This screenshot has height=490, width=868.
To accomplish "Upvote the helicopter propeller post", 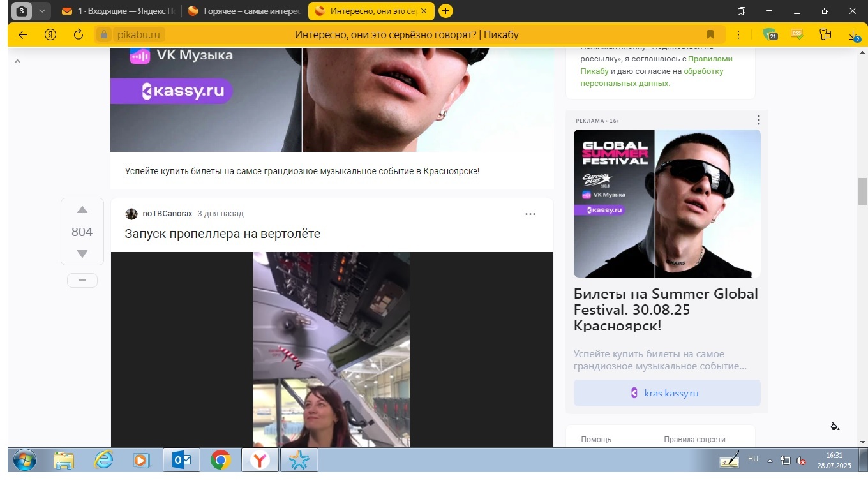I will coord(82,211).
